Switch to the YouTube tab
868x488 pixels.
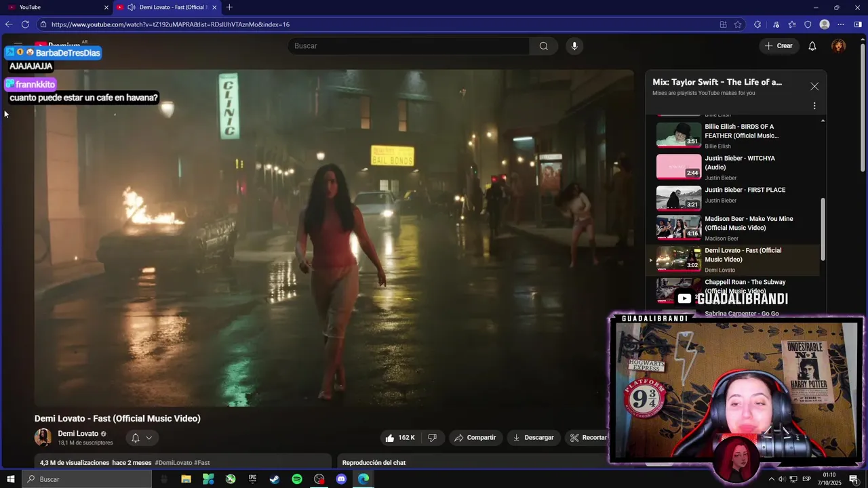pos(58,7)
